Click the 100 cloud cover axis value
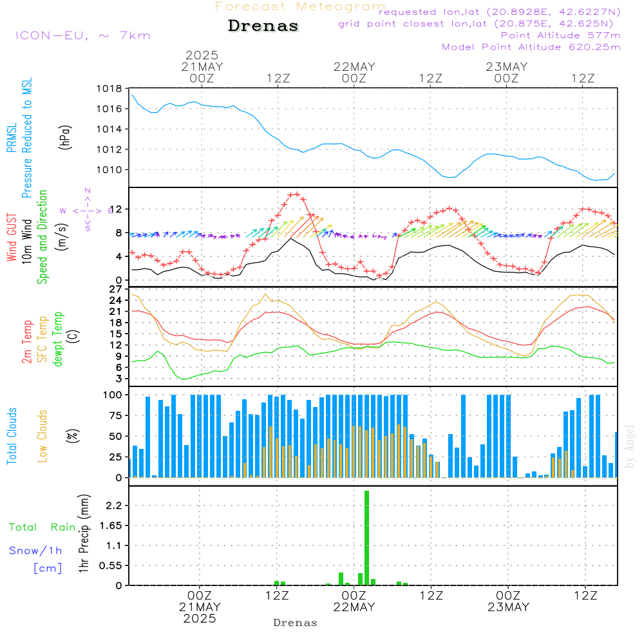 pyautogui.click(x=113, y=395)
